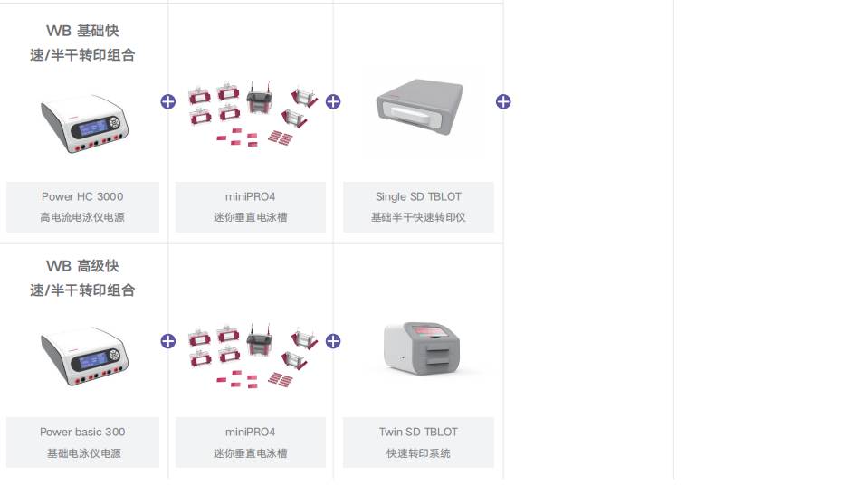868x504 pixels.
Task: Click the plus icon between Power HC 3000 and miniPRO4
Action: pos(167,101)
